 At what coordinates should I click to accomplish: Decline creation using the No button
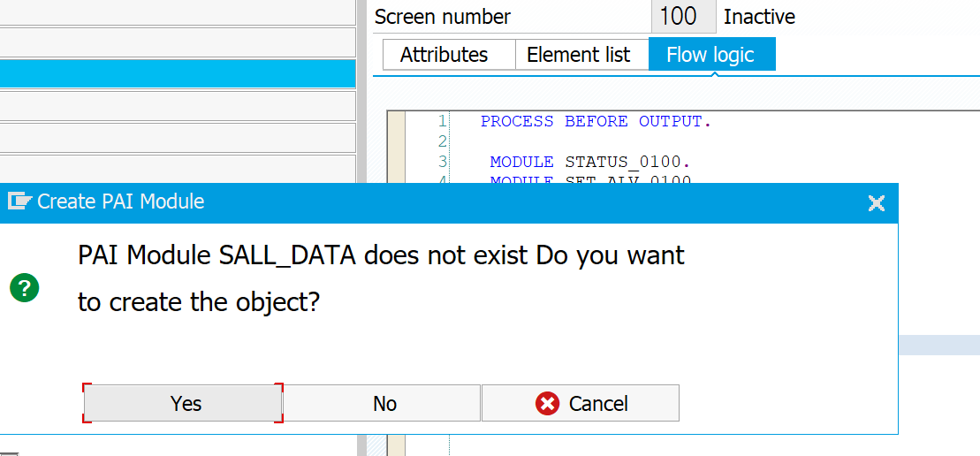coord(384,404)
